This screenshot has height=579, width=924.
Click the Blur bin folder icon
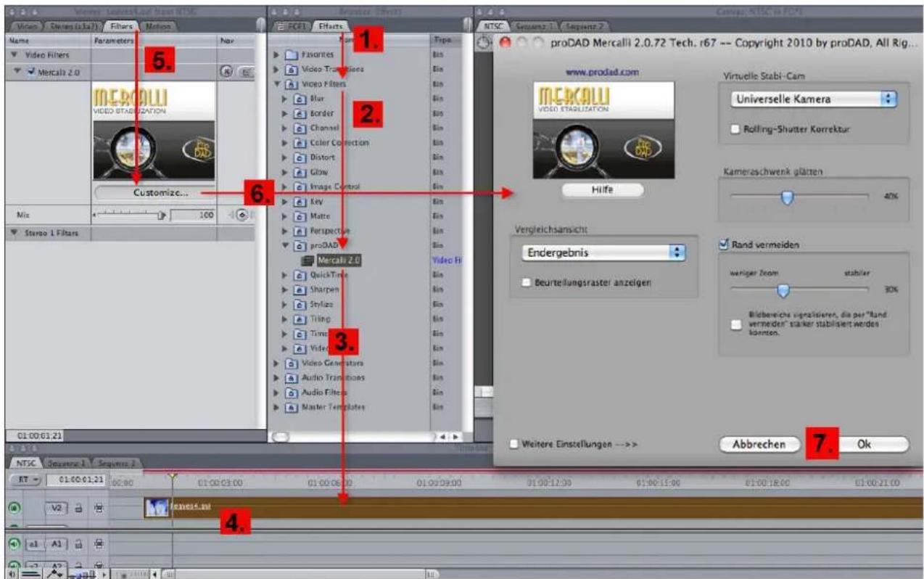(x=300, y=99)
